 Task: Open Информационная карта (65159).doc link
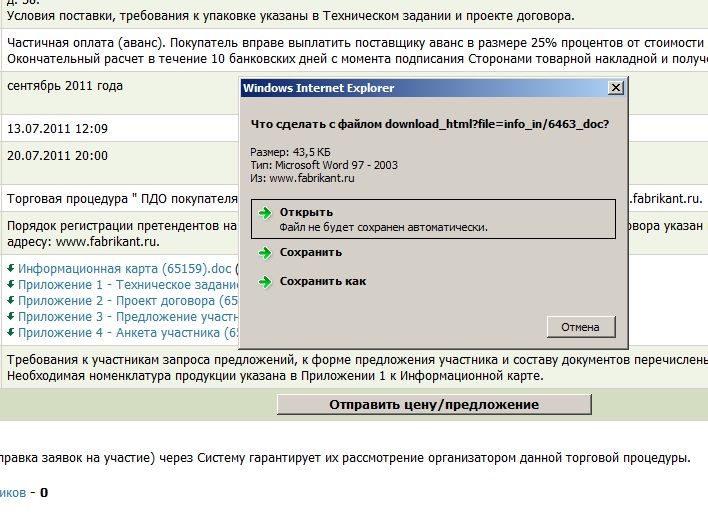125,269
